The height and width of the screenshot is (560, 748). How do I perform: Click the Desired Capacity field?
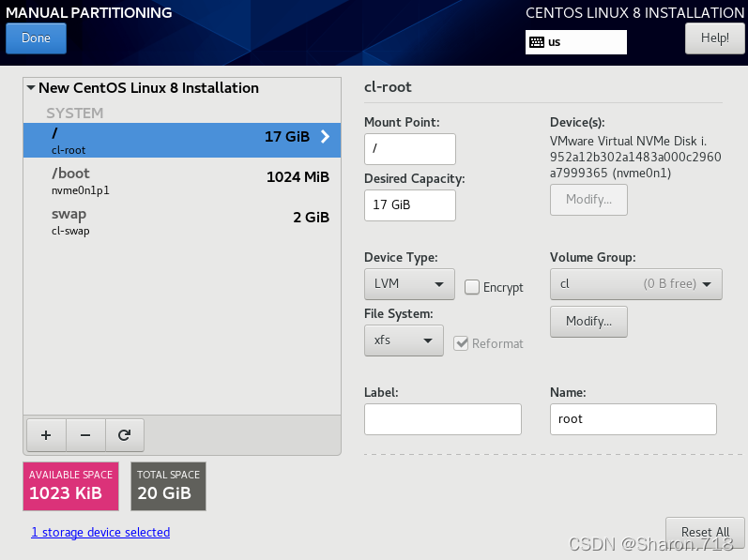tap(410, 204)
